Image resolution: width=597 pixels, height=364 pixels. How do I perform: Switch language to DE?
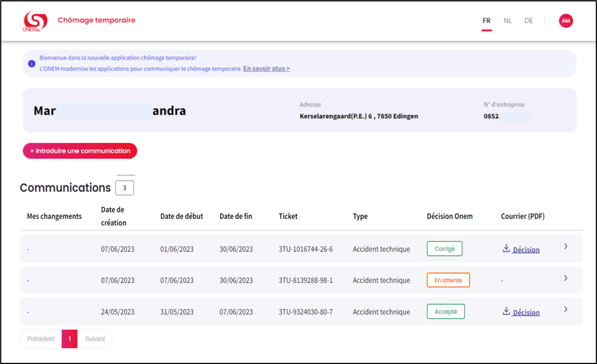[529, 20]
